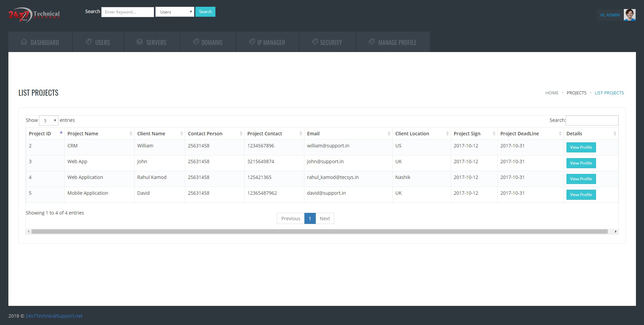The height and width of the screenshot is (325, 644).
Task: Click the LIST PROJECTS breadcrumb
Action: [609, 93]
